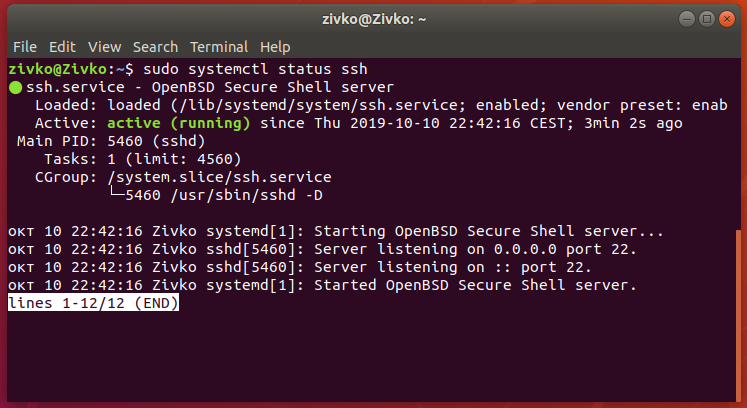This screenshot has width=747, height=408.
Task: Maximize the terminal window
Action: pos(706,18)
